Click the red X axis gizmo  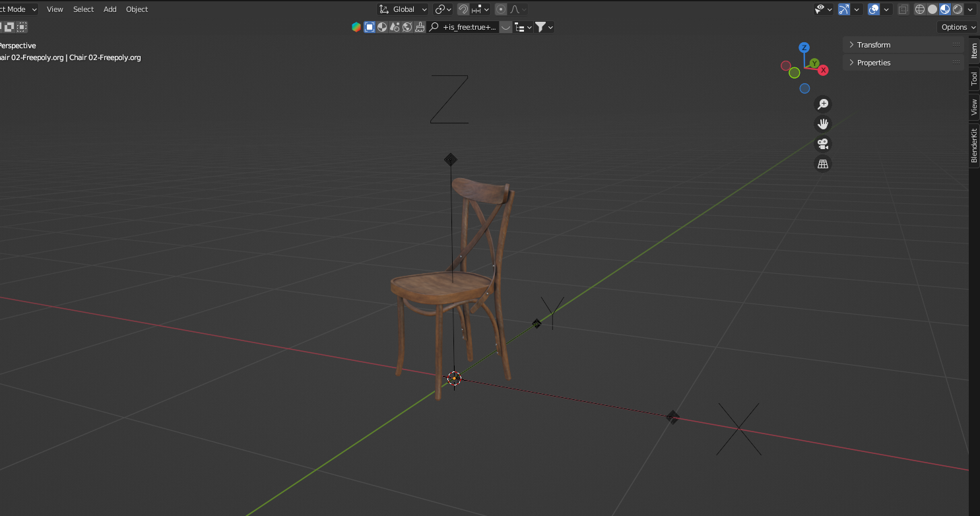[x=824, y=70]
